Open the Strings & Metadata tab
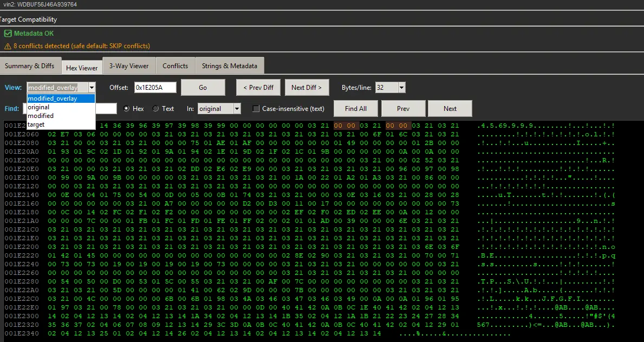This screenshot has width=644, height=342. (x=230, y=65)
